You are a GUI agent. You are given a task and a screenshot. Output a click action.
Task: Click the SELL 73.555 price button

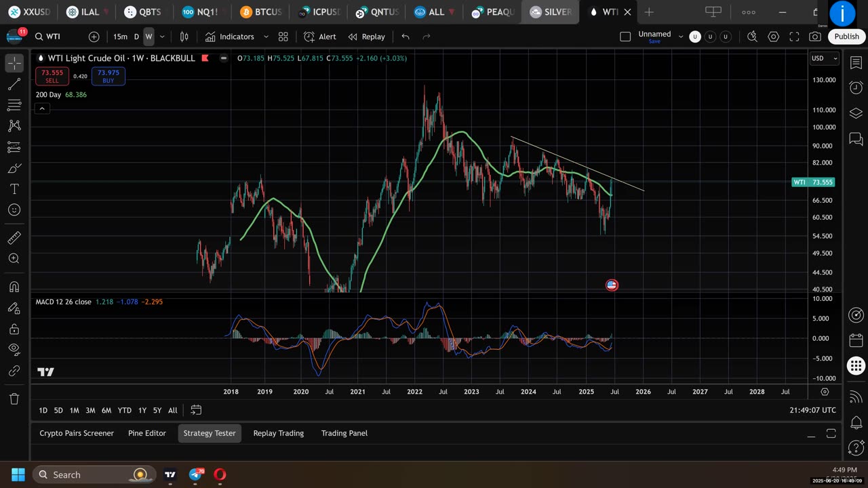click(x=52, y=76)
